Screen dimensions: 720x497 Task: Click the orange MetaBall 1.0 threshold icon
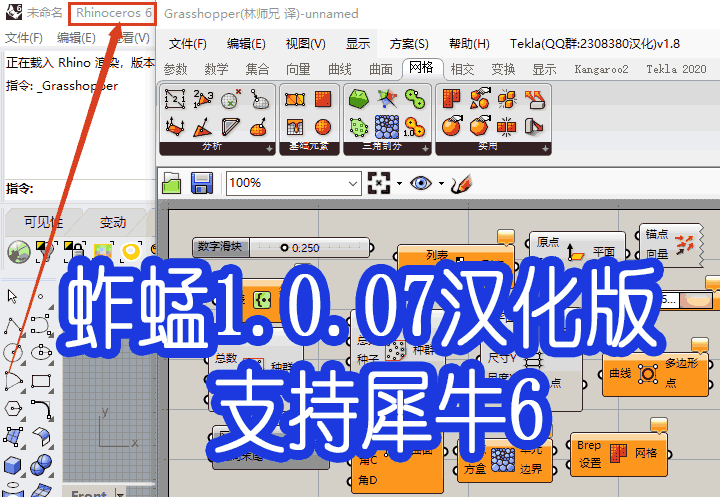[415, 127]
